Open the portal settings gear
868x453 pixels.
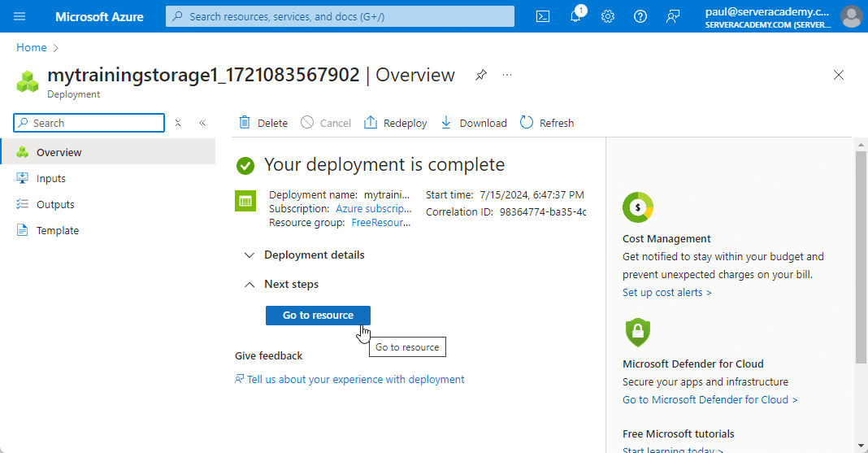[608, 16]
